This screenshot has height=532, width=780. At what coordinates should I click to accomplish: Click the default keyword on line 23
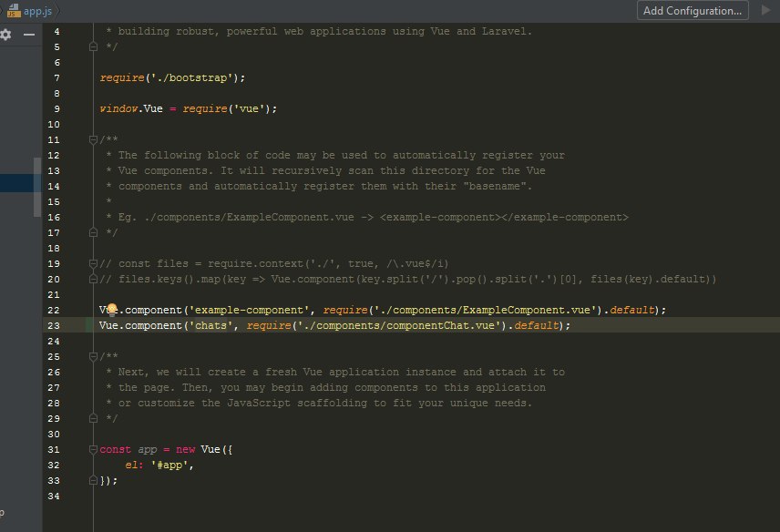pos(536,325)
